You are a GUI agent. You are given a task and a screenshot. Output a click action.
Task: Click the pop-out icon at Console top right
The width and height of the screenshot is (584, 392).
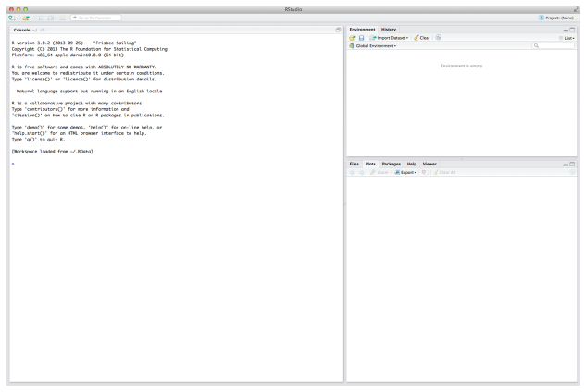338,30
